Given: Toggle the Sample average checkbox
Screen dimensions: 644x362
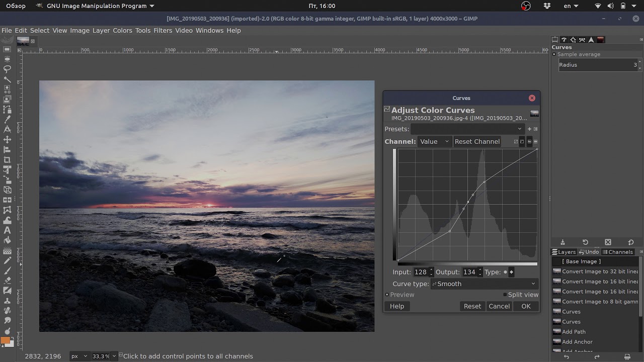Looking at the screenshot, I should tap(554, 54).
